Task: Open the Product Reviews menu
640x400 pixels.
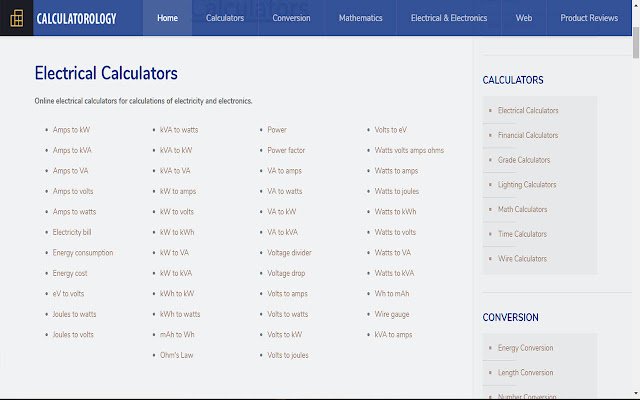Action: click(x=589, y=18)
